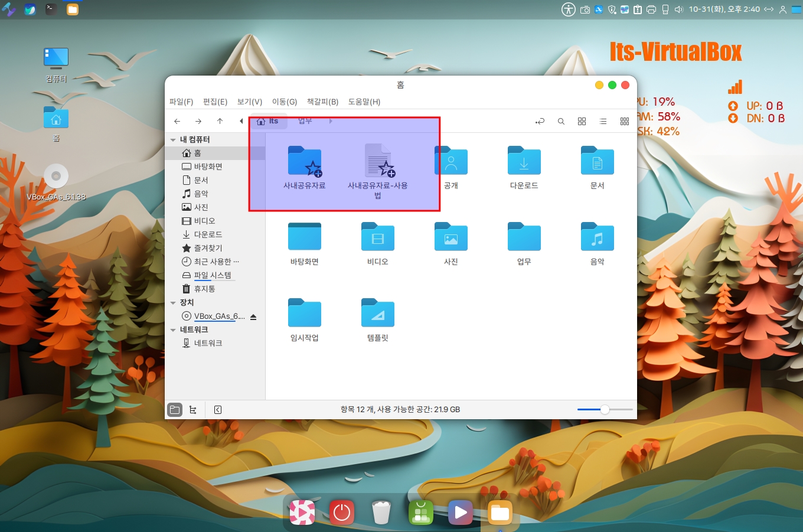Adjust the icon zoom slider
Screen dimensions: 803x532
pos(605,410)
